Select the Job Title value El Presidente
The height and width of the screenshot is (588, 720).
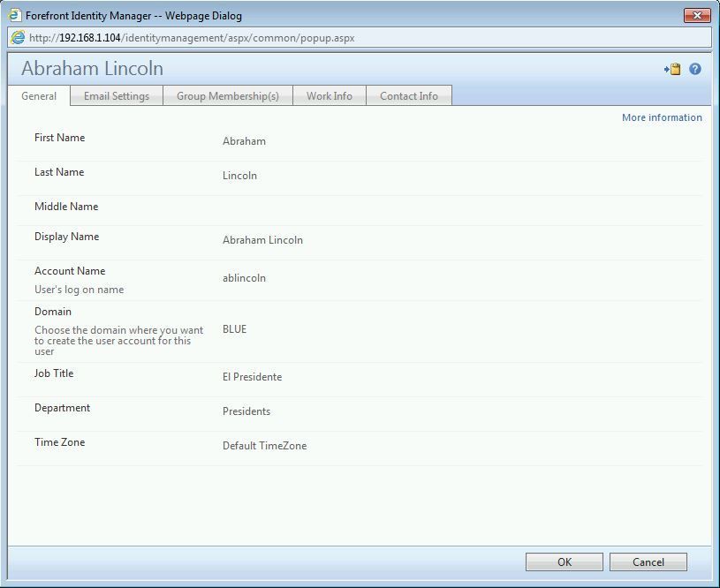[252, 376]
